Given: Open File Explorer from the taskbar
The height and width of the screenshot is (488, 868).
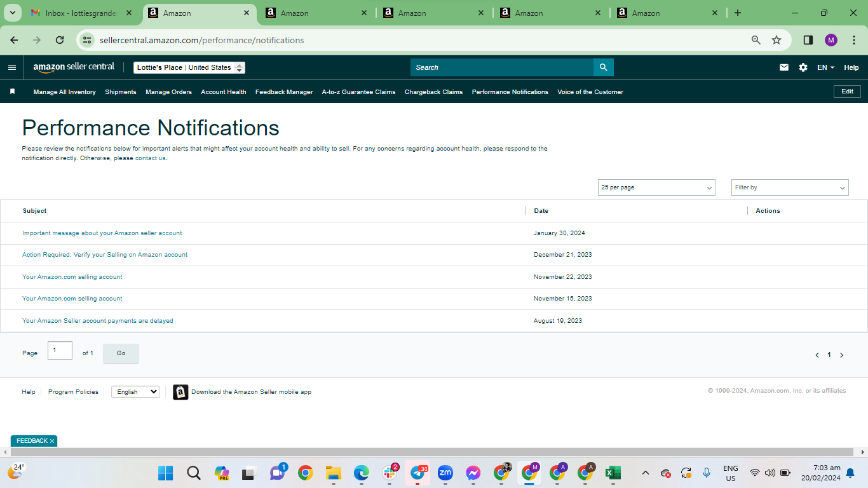Looking at the screenshot, I should click(334, 473).
